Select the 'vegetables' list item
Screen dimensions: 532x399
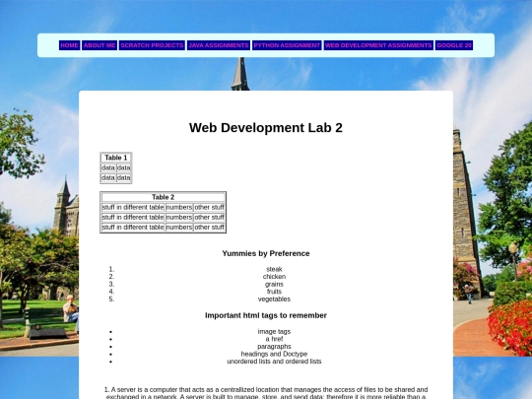point(274,299)
